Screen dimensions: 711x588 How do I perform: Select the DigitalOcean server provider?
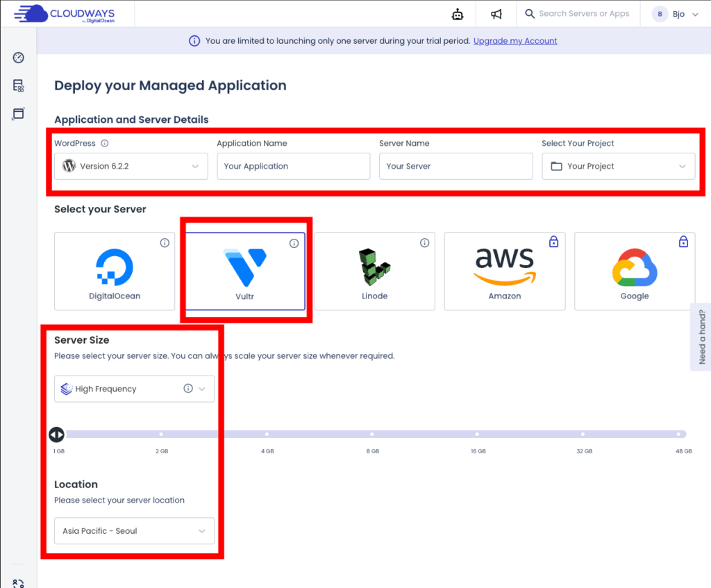click(x=115, y=271)
